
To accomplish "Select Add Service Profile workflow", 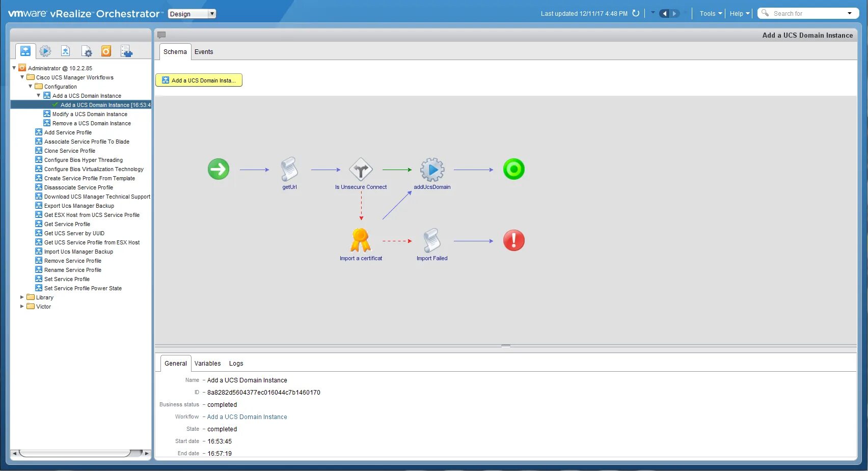I will click(68, 132).
